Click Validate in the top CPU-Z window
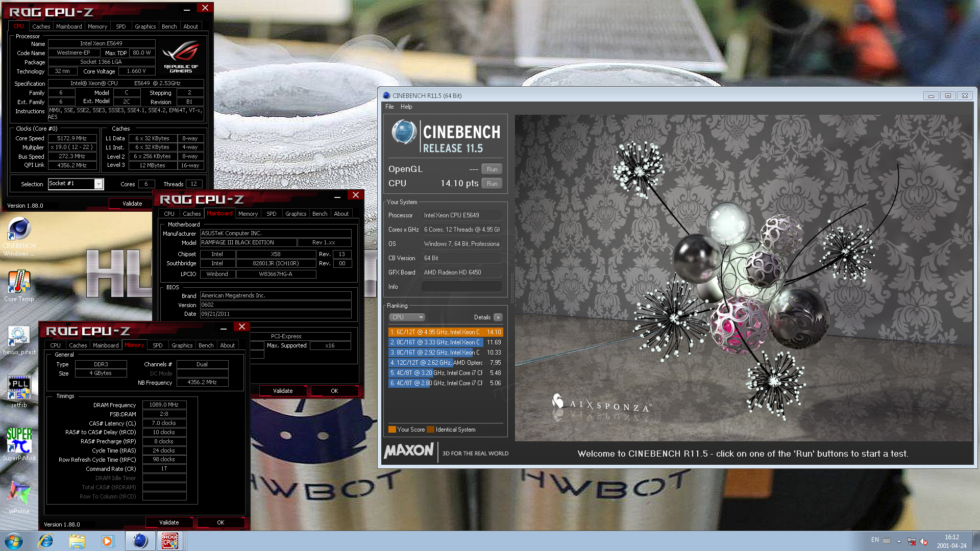980x551 pixels. click(x=132, y=204)
